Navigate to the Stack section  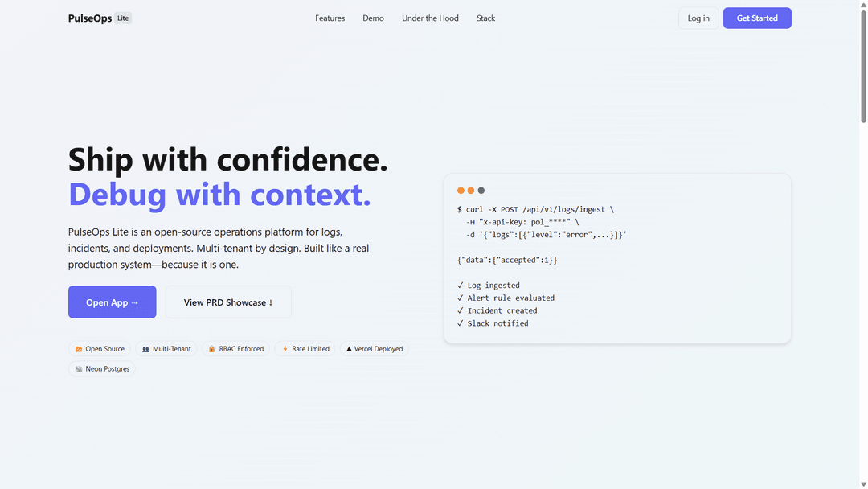486,18
